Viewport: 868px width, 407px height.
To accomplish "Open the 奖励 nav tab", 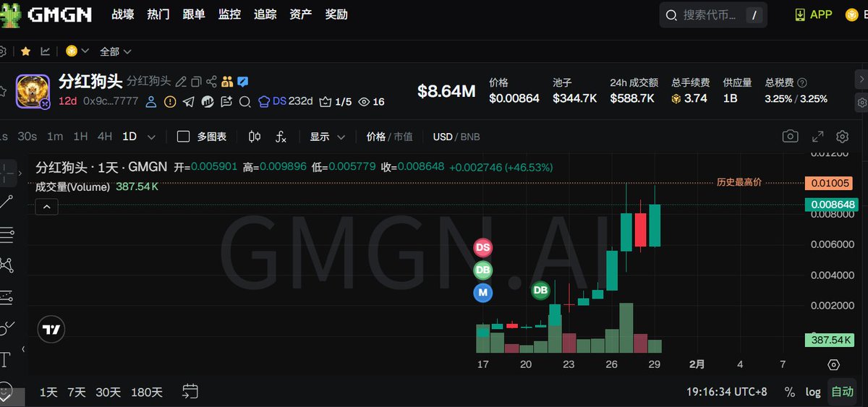I will (x=336, y=14).
